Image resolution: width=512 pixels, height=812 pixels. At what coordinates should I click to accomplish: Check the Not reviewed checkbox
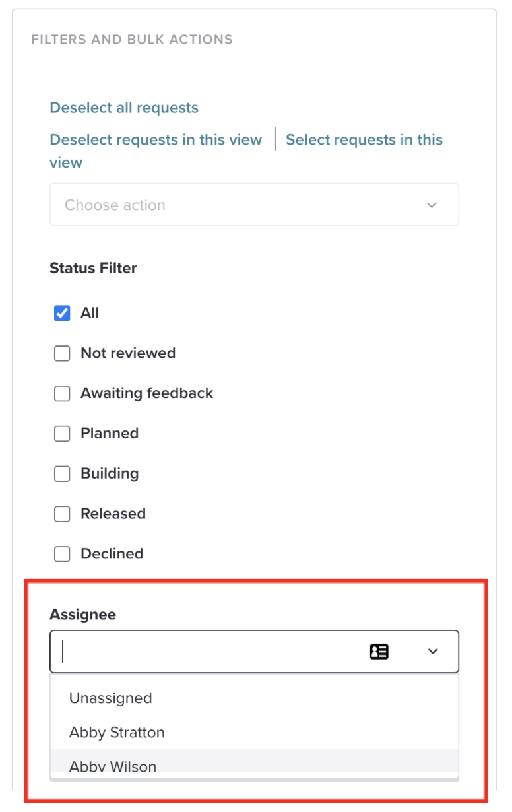tap(62, 354)
